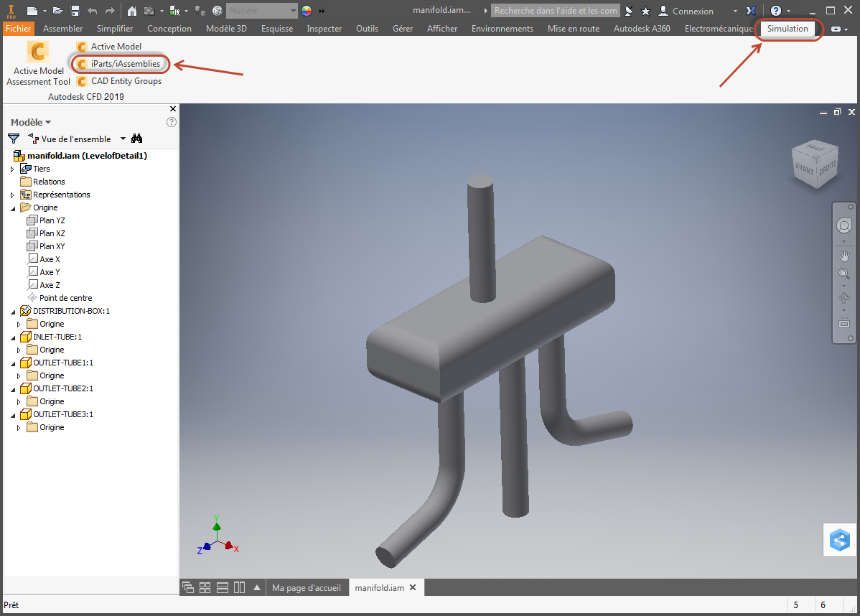This screenshot has height=616, width=860.
Task: Open the Inventor application menu icon
Action: coord(11,11)
